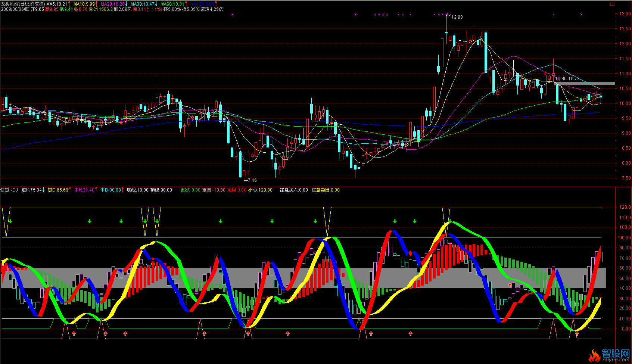Click the 注意买入:0.00 signal label

(294, 190)
